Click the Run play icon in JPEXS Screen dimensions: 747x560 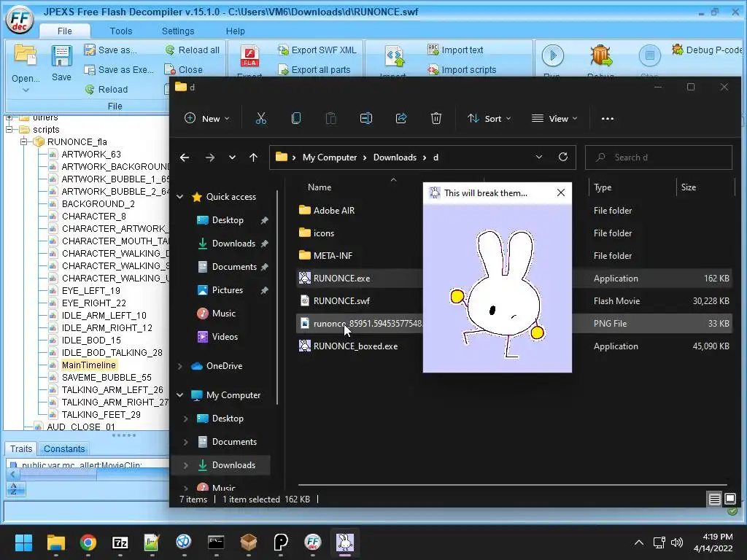553,55
